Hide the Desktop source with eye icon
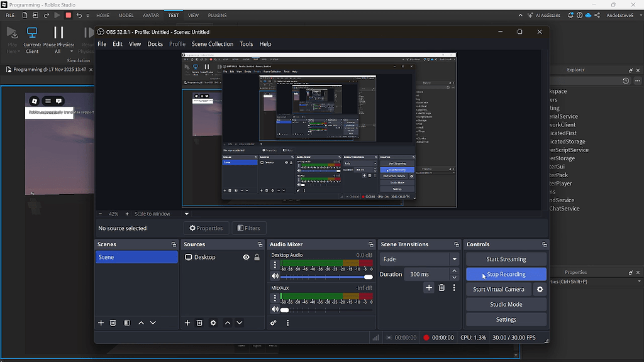Image resolution: width=644 pixels, height=362 pixels. point(246,257)
